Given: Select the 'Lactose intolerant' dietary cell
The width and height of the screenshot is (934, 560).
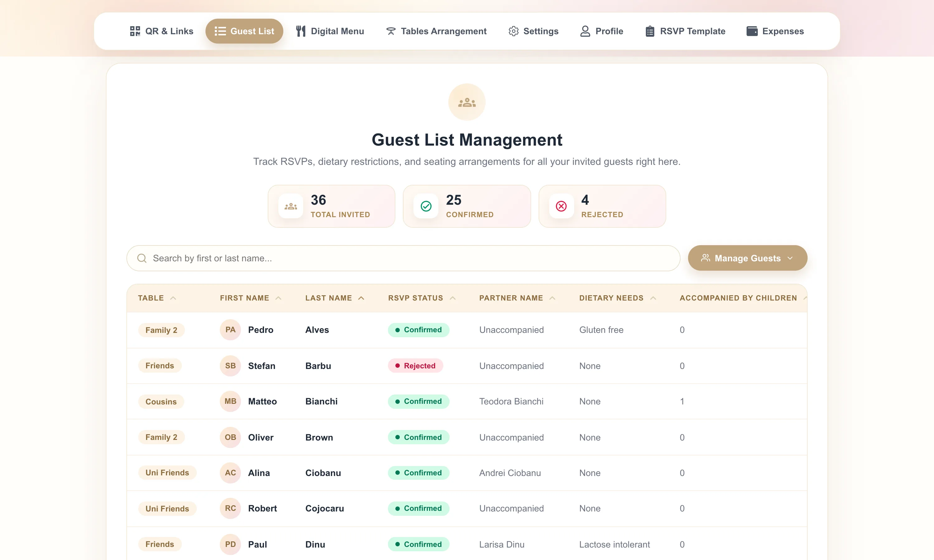Looking at the screenshot, I should click(614, 544).
